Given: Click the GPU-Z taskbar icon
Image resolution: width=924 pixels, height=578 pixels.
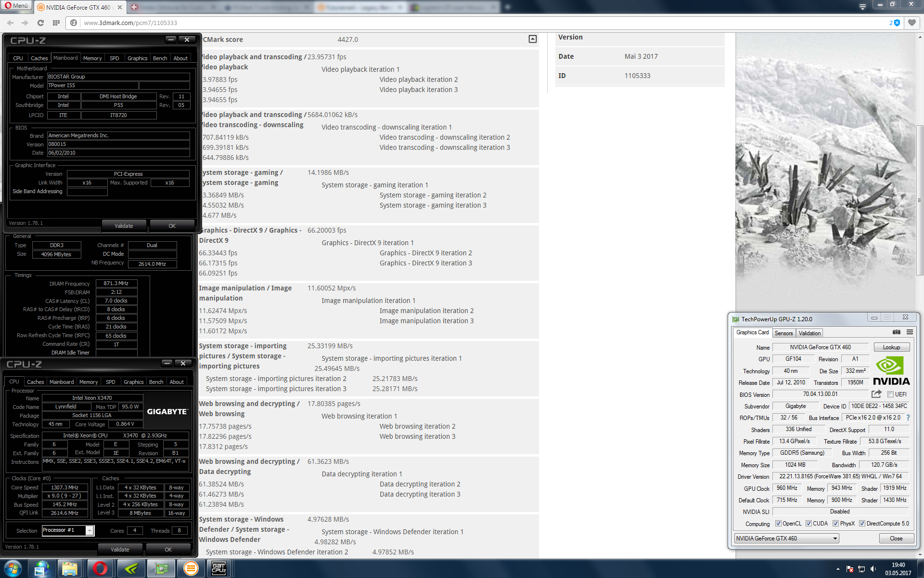Looking at the screenshot, I should [161, 569].
